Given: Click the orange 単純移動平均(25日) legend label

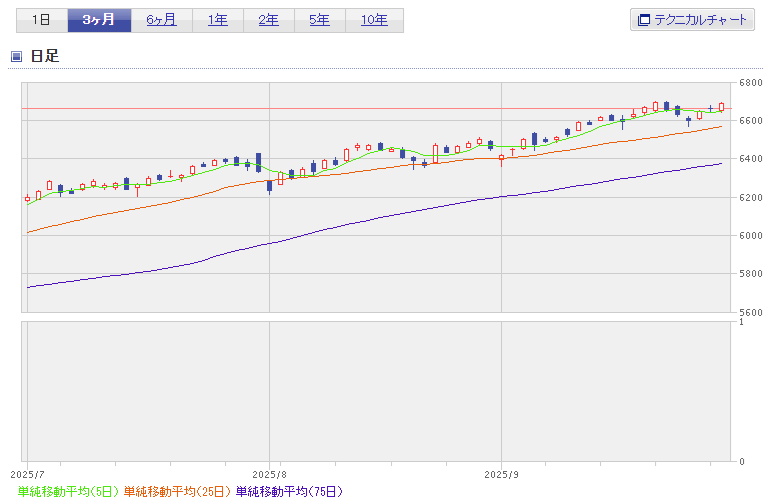Looking at the screenshot, I should (x=177, y=491).
